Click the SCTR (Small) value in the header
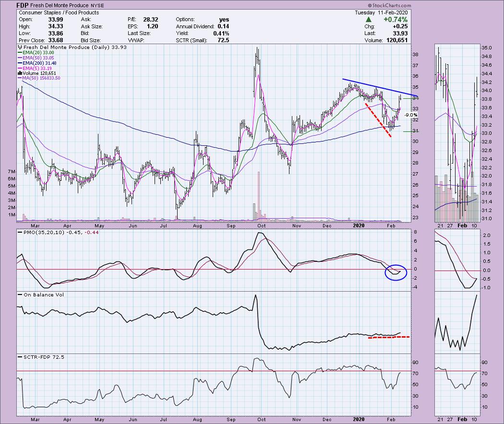This screenshot has height=424, width=504. [223, 40]
